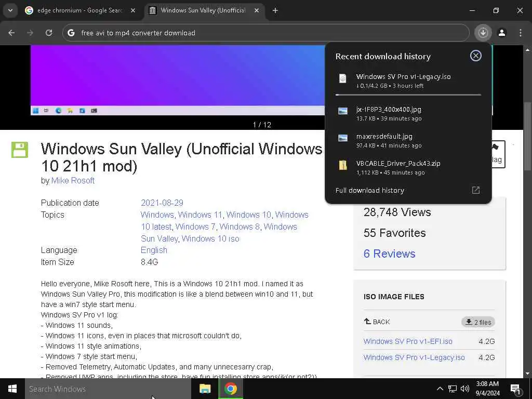532x399 pixels.
Task: Click the ISO file icon in downloads
Action: pos(343,78)
